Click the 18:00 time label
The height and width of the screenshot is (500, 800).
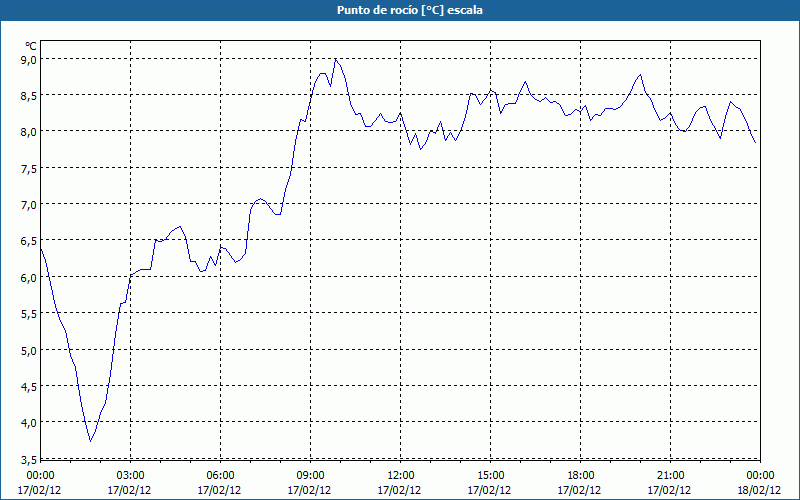pos(580,476)
